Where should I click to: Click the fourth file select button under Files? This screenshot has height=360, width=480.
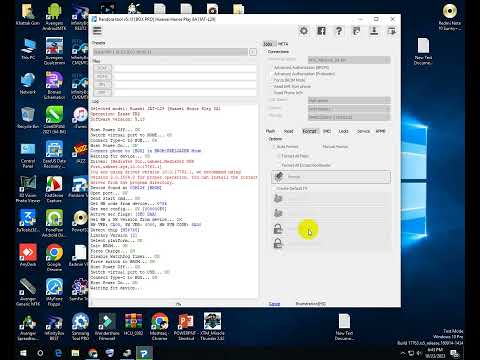click(x=102, y=92)
